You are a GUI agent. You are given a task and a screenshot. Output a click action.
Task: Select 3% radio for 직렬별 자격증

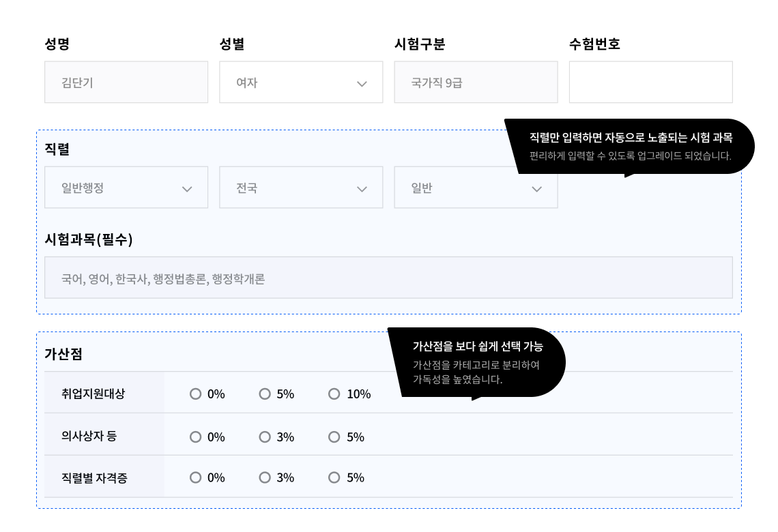pyautogui.click(x=265, y=477)
